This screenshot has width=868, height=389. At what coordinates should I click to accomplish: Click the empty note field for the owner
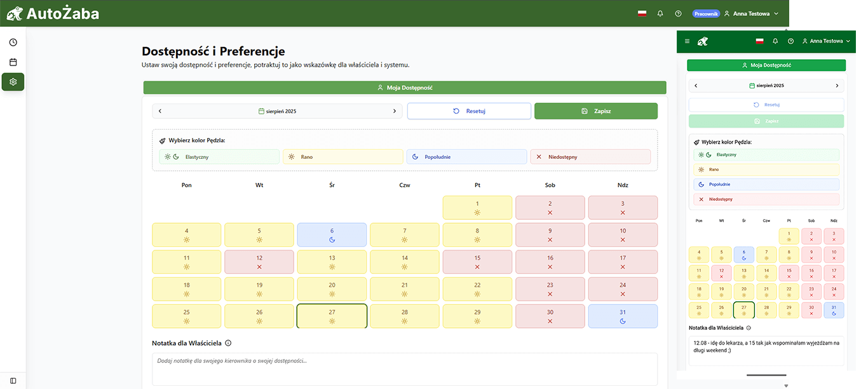pyautogui.click(x=404, y=369)
